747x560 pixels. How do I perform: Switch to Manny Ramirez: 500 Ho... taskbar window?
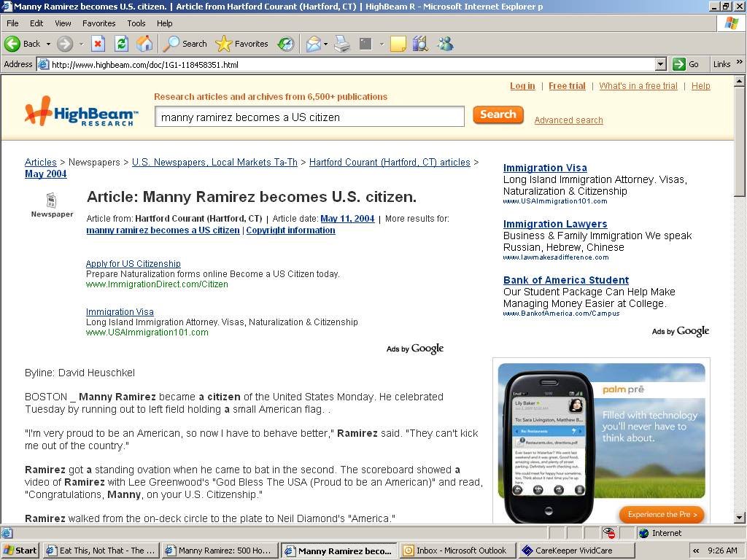pyautogui.click(x=220, y=551)
